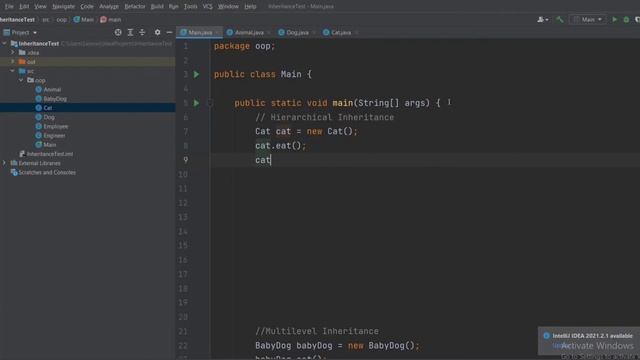Collapse the src folder
Viewport: 640px width, 360px height.
(13, 71)
